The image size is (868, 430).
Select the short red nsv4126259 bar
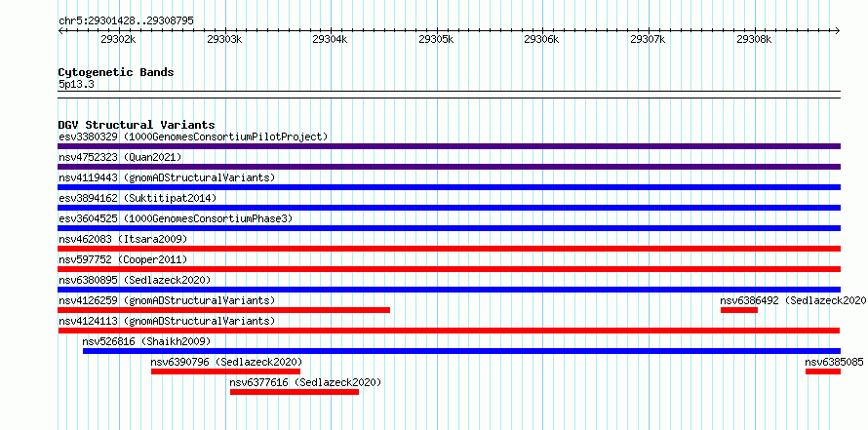pos(223,310)
